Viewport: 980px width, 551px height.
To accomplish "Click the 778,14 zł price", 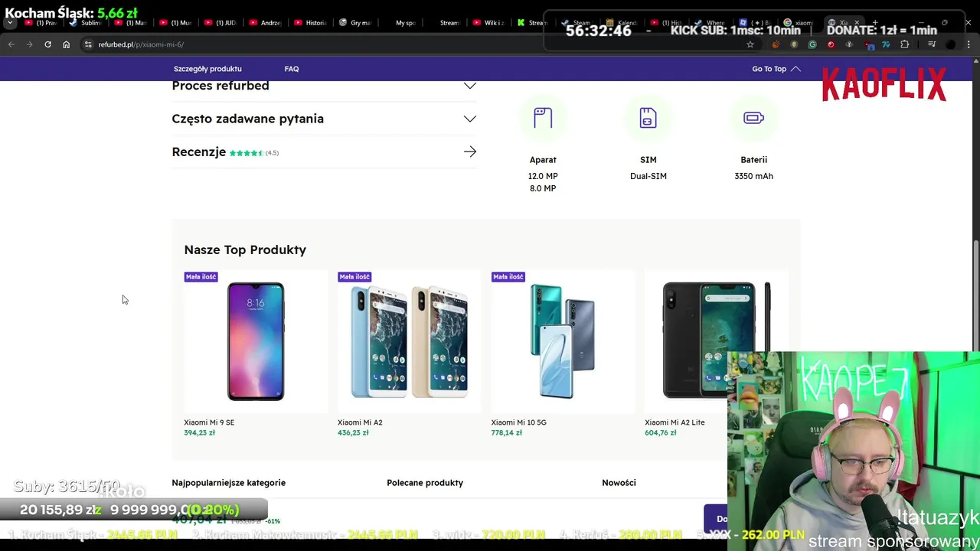I will (506, 433).
